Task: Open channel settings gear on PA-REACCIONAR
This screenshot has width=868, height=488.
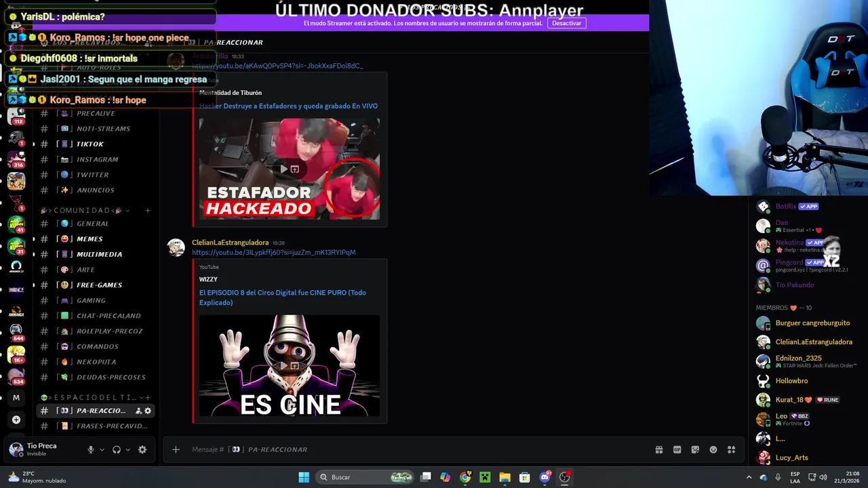Action: 148,411
